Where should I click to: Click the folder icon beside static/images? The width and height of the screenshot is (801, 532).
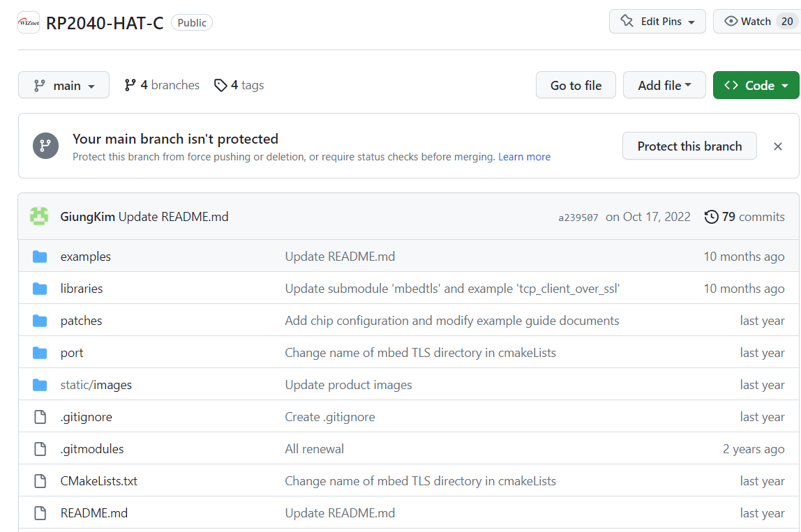pos(40,385)
